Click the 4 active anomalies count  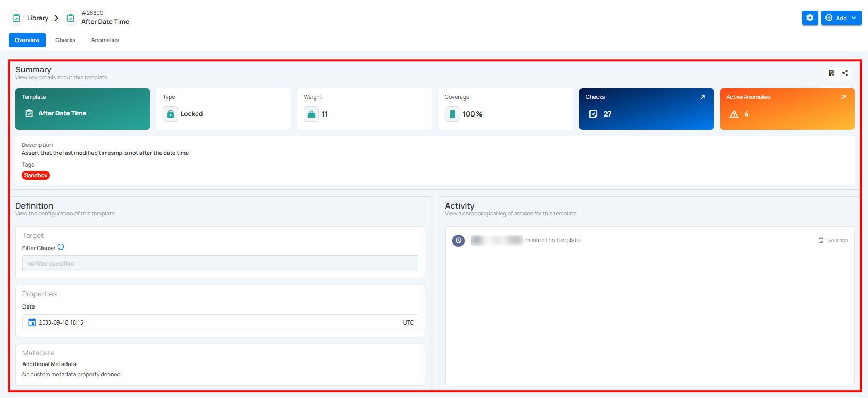point(746,114)
